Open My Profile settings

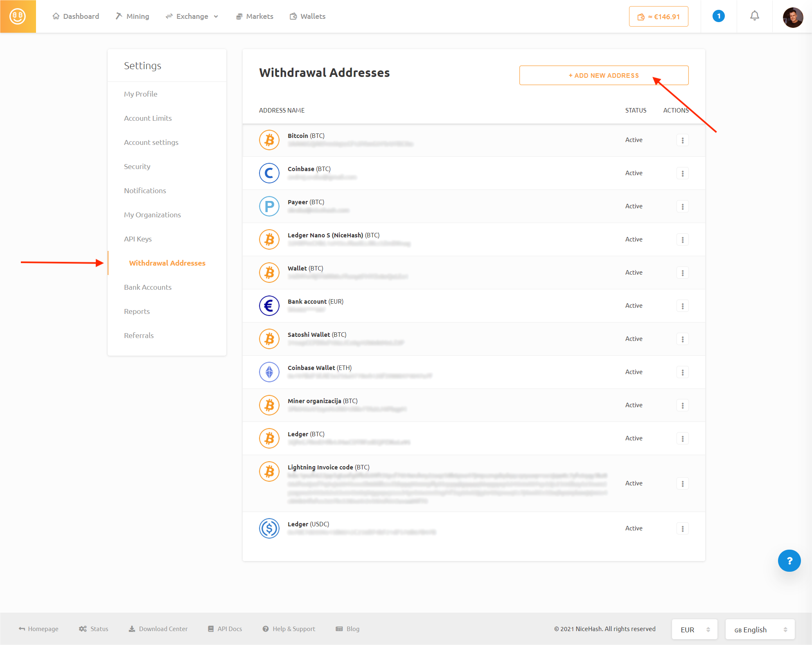pos(140,94)
